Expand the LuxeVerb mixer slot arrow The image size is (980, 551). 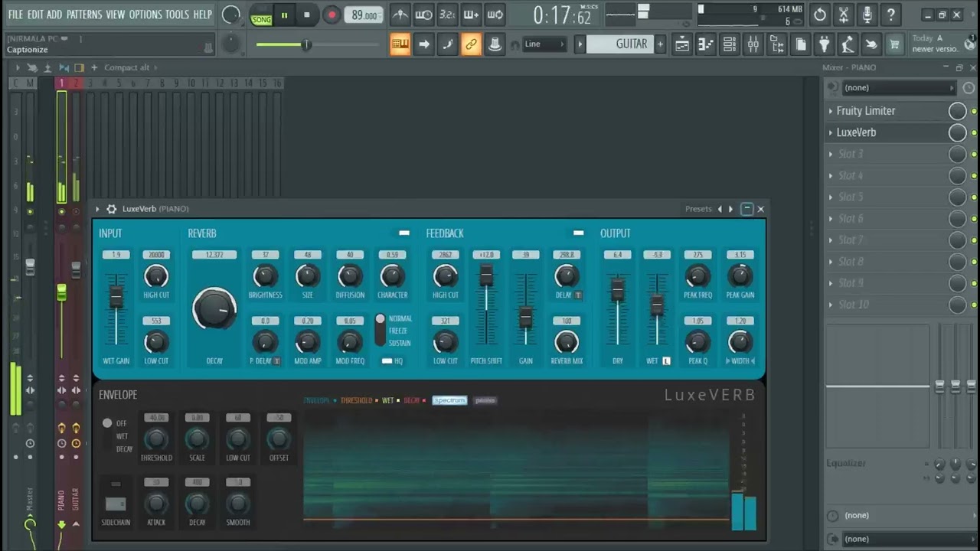831,132
